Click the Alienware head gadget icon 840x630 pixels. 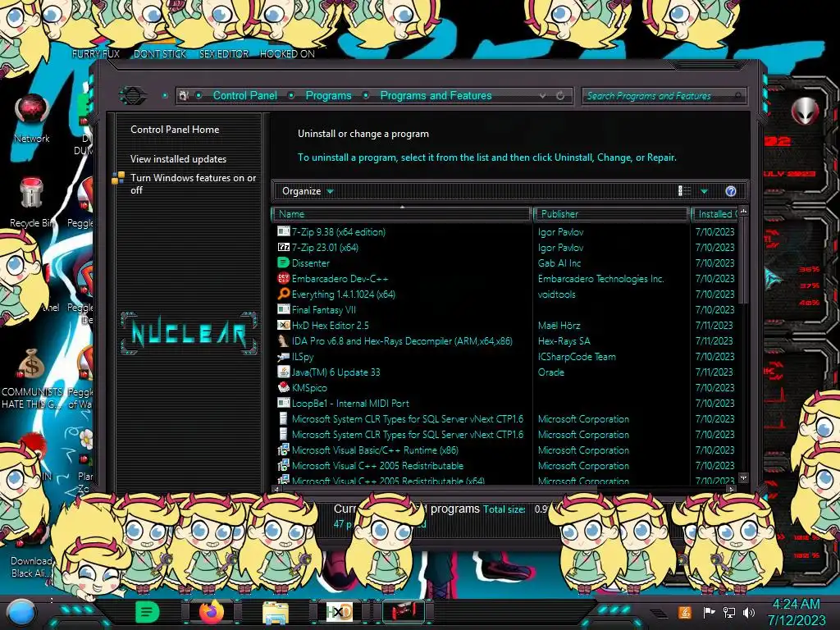[805, 111]
